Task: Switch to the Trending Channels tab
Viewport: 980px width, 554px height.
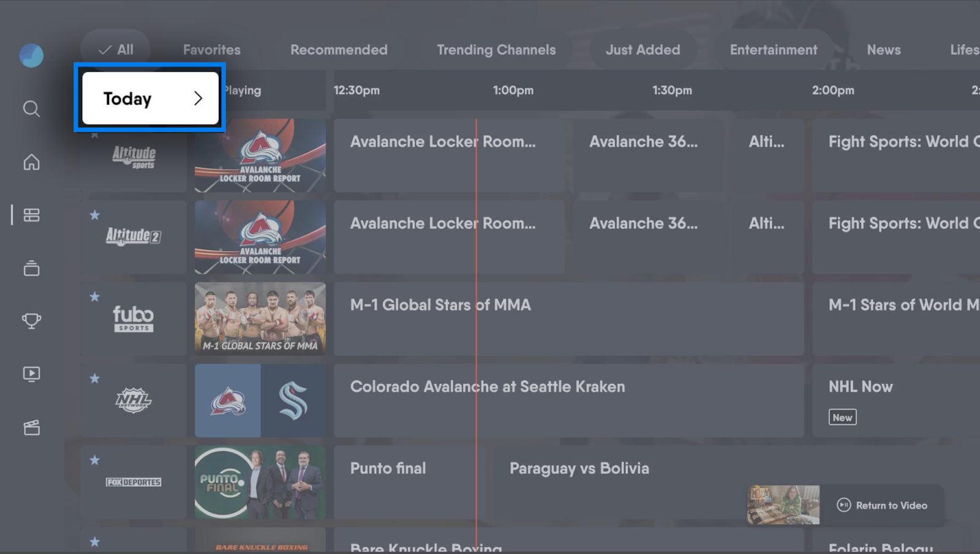Action: [x=496, y=50]
